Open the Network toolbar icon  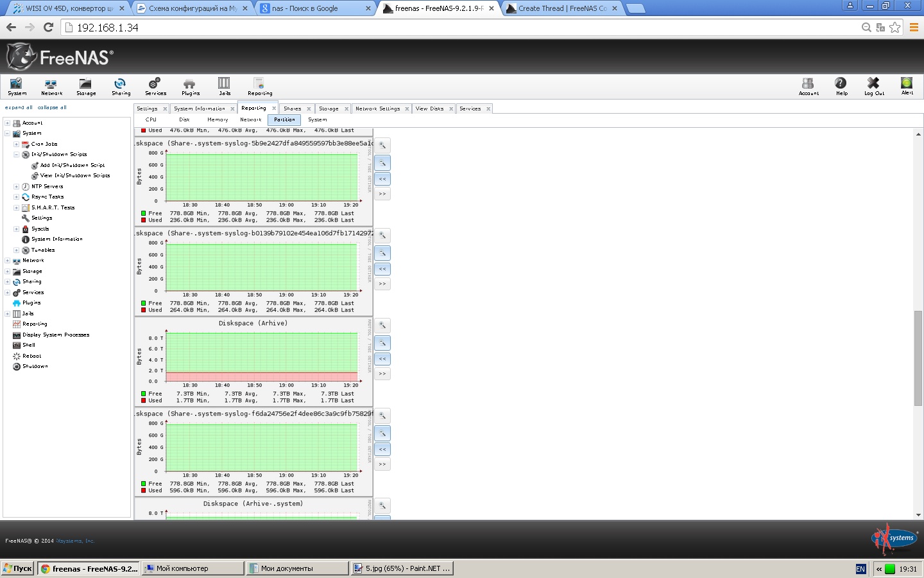51,87
